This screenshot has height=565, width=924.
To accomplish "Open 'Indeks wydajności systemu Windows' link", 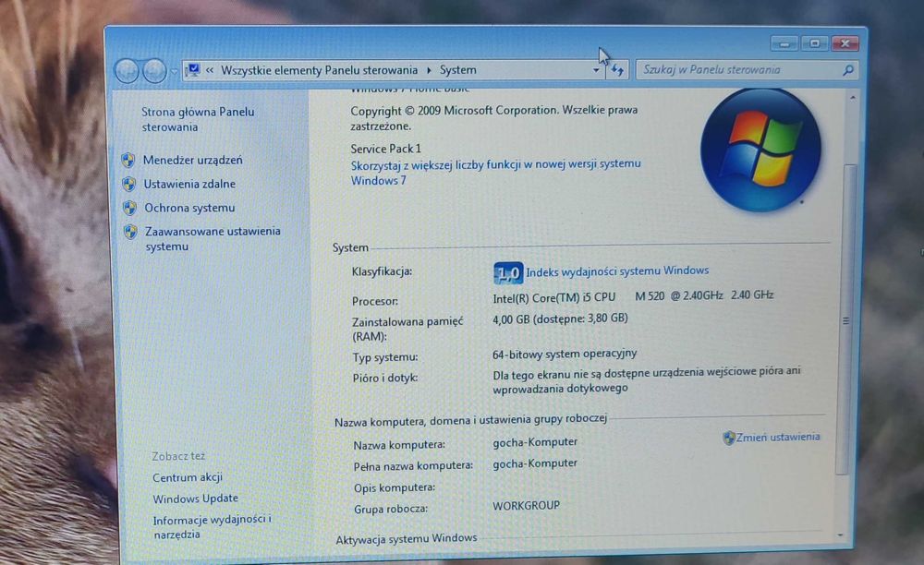I will coord(617,270).
